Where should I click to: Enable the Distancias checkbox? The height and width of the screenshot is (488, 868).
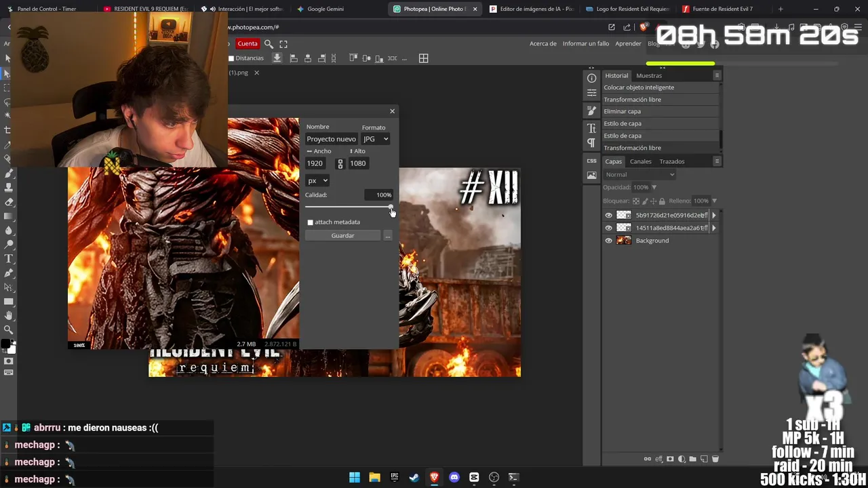(231, 58)
